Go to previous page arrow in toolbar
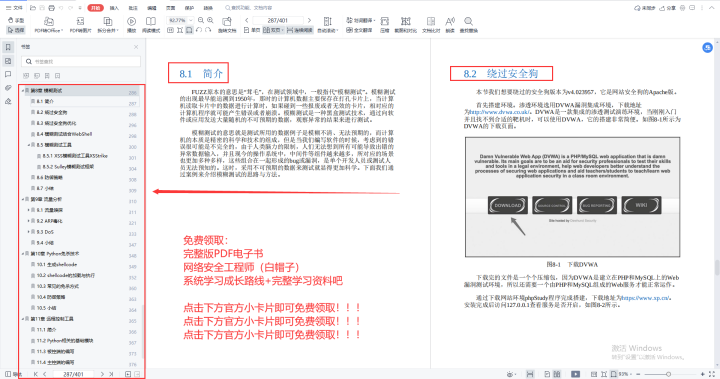720x379 pixels. click(247, 20)
